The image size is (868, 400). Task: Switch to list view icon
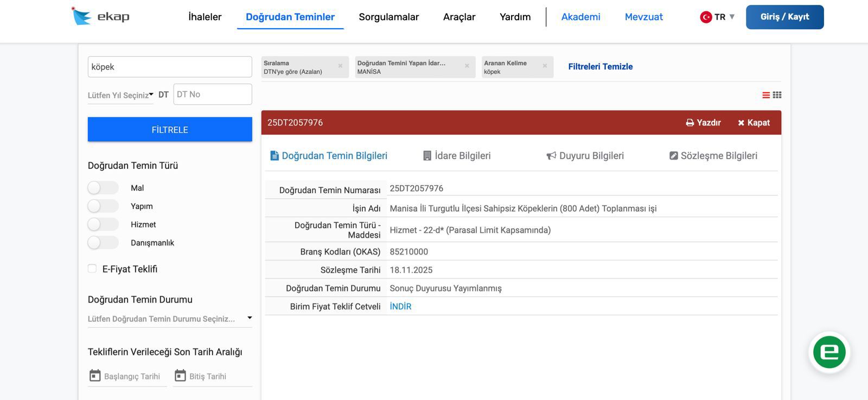pos(765,95)
